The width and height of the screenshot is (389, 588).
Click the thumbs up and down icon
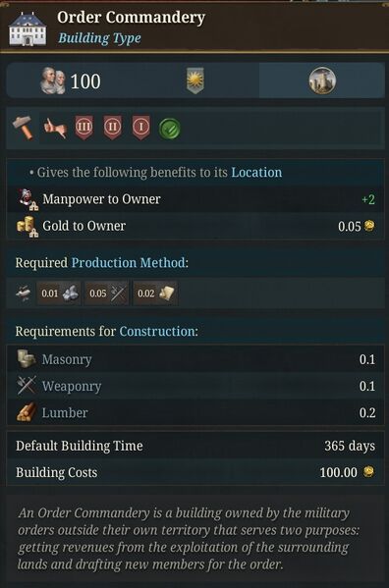[x=55, y=128]
